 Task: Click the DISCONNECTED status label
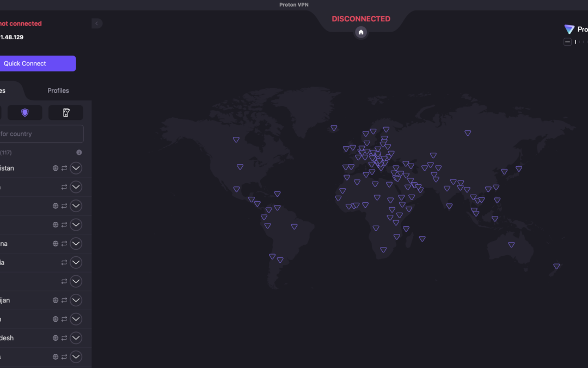coord(361,19)
